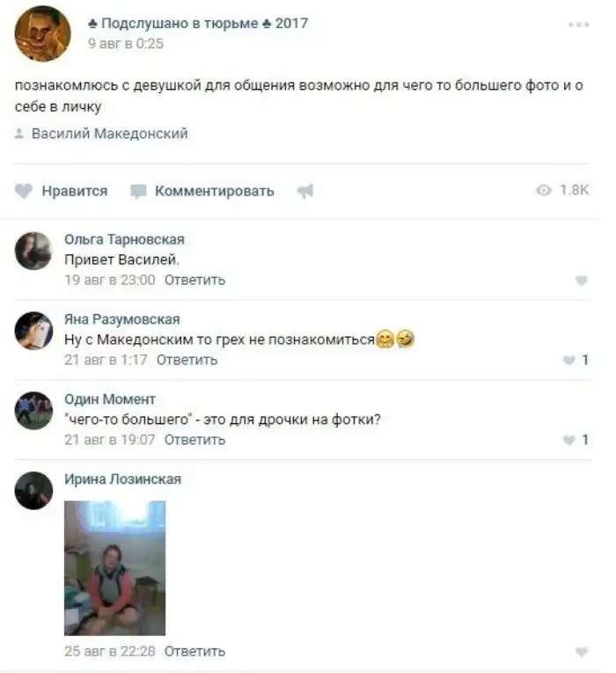Click the author person icon beside Василий Македонский

18,134
